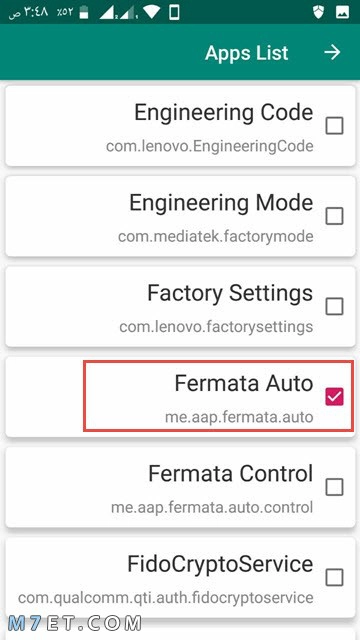Open the Factory Settings list entry

(x=180, y=306)
